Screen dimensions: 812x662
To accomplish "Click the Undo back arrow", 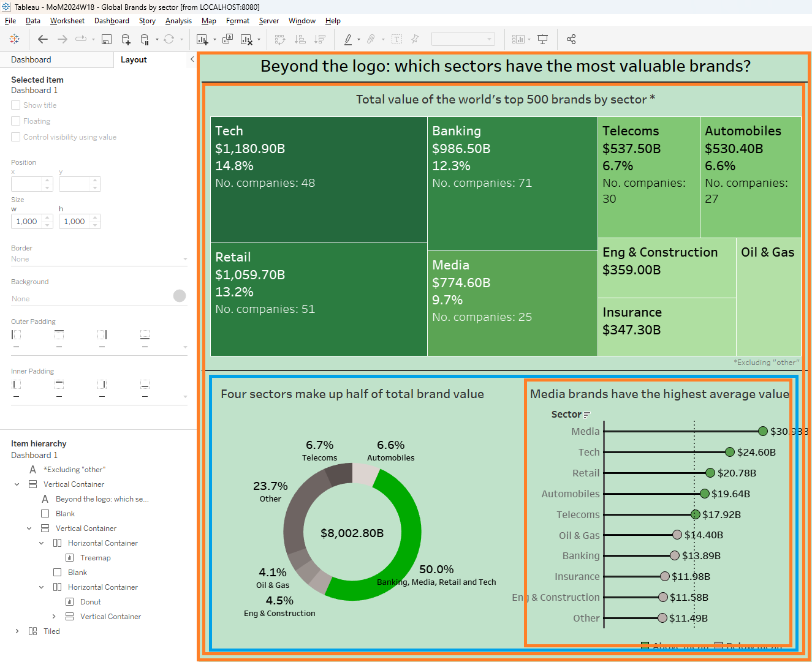I will 43,39.
